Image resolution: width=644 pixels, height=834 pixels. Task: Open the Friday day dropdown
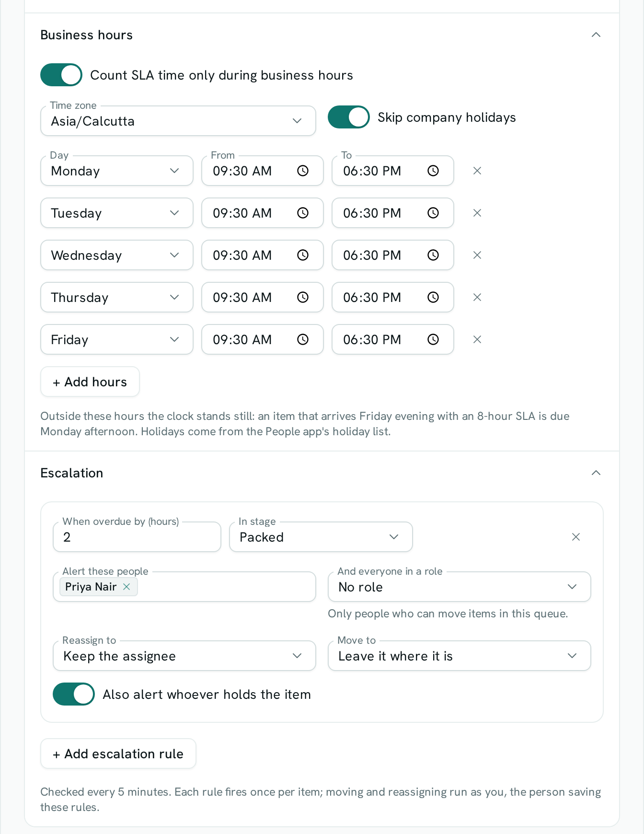point(117,339)
